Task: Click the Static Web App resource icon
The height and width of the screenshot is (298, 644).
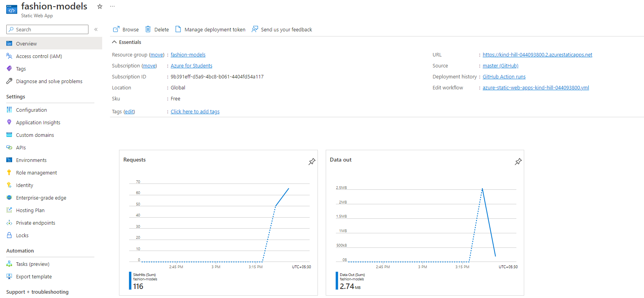Action: click(12, 9)
